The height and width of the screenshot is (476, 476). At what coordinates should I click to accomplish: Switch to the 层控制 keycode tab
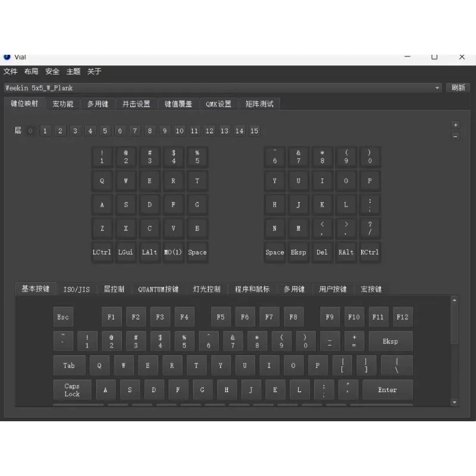pos(114,289)
